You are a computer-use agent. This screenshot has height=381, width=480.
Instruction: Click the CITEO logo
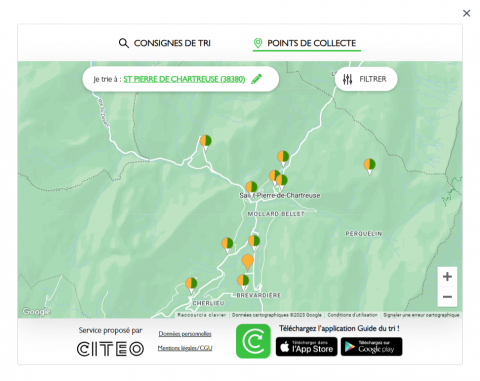[x=110, y=349]
